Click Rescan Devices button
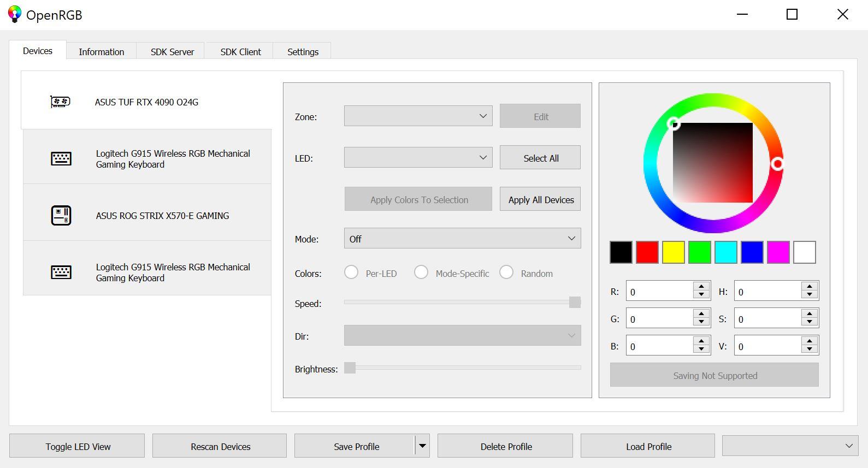 tap(220, 446)
